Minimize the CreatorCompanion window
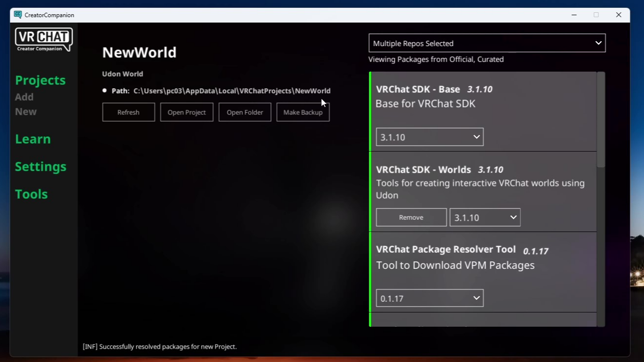The image size is (644, 362). point(574,15)
